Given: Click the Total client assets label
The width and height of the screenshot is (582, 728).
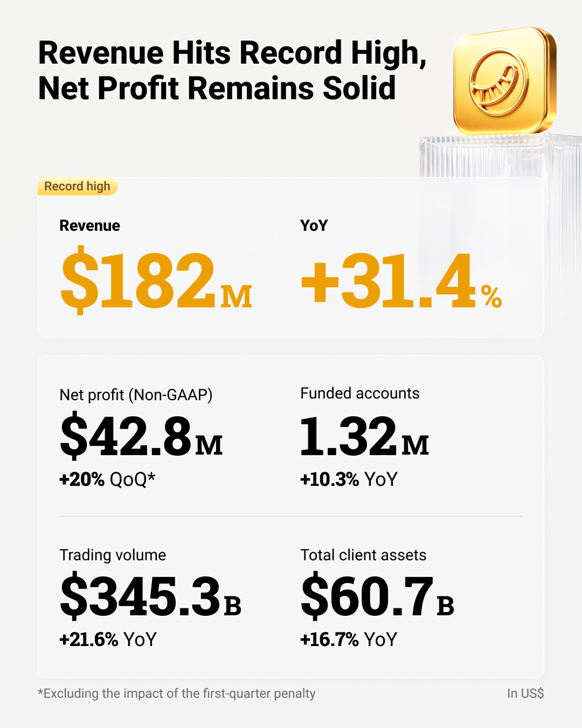Looking at the screenshot, I should click(x=363, y=555).
